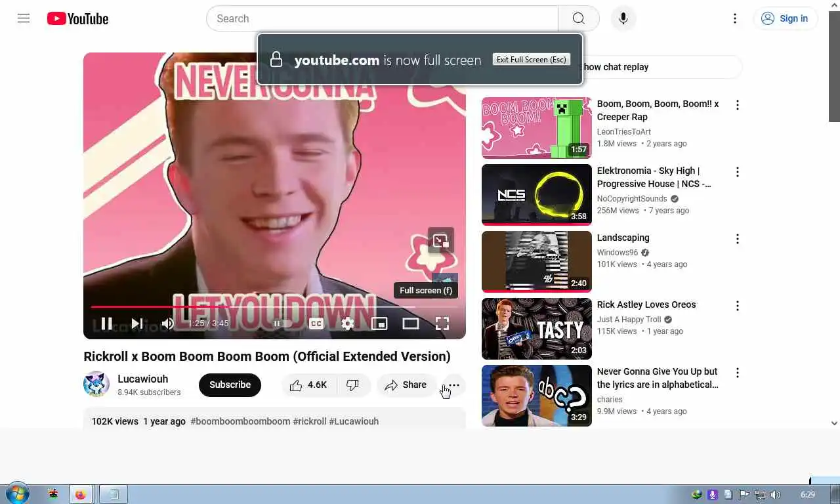Open player settings gear
The image size is (840, 504).
[x=348, y=324]
